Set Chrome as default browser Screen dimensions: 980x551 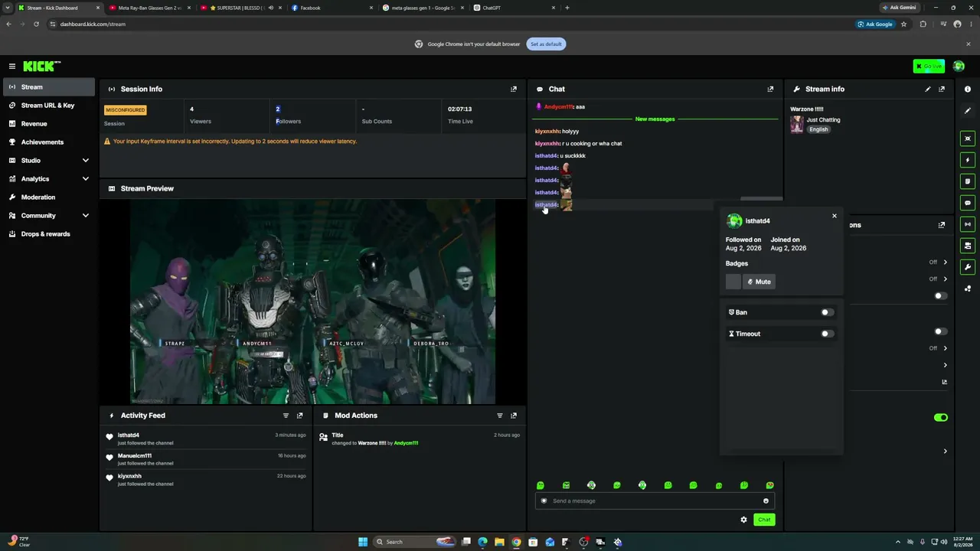pos(546,44)
